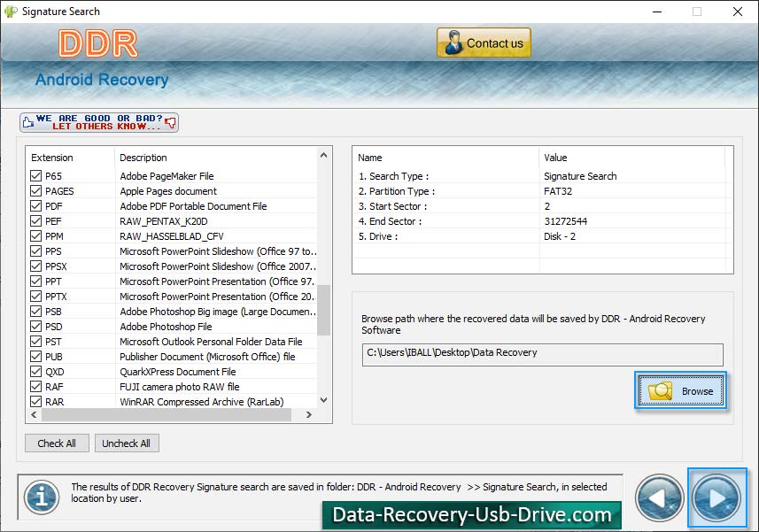Click the scroll up arrow of extension list
Screen dimensions: 759x532
(324, 155)
